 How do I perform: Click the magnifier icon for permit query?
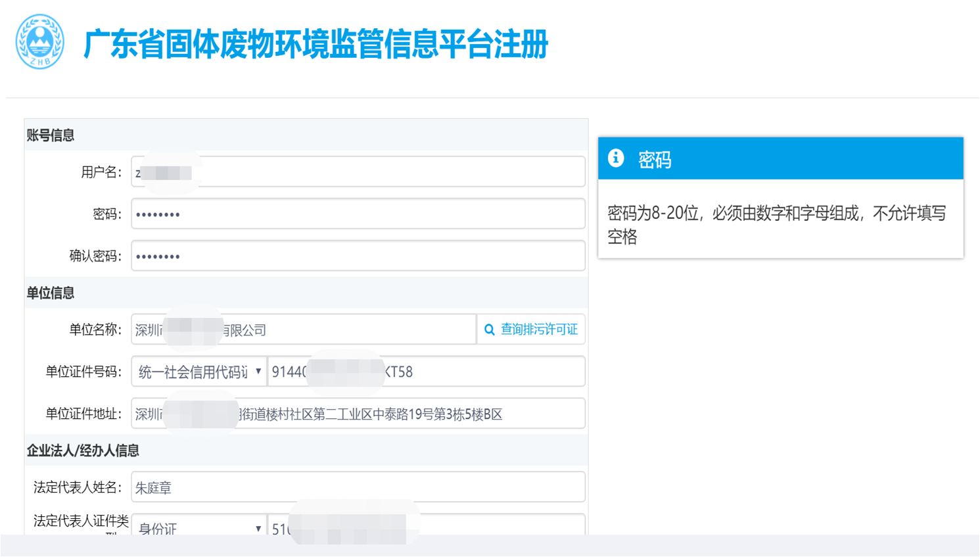coord(490,330)
